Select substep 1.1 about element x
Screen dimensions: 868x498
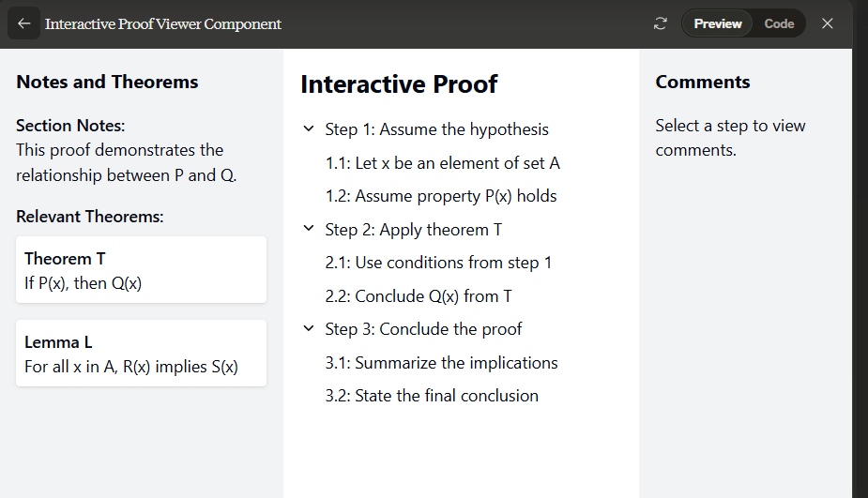coord(442,163)
